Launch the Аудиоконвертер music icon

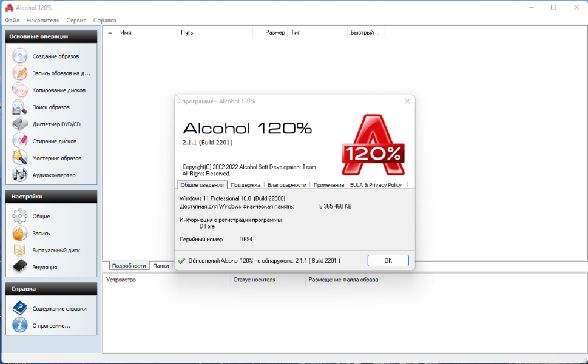19,174
